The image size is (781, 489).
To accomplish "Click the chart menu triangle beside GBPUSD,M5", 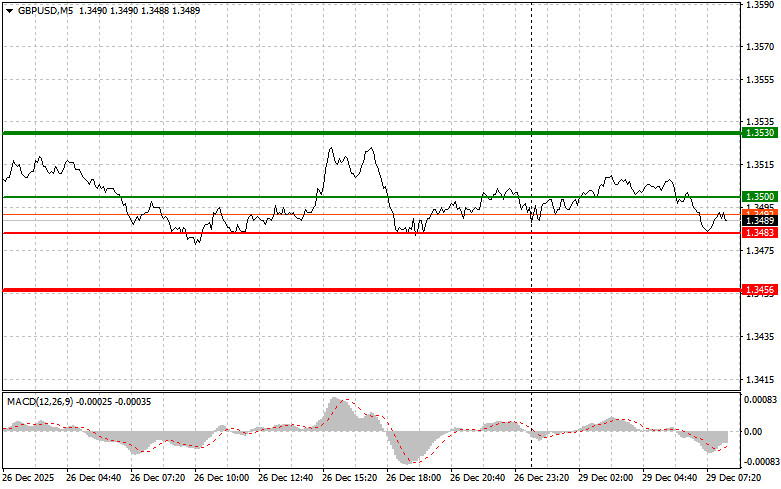I will click(9, 10).
